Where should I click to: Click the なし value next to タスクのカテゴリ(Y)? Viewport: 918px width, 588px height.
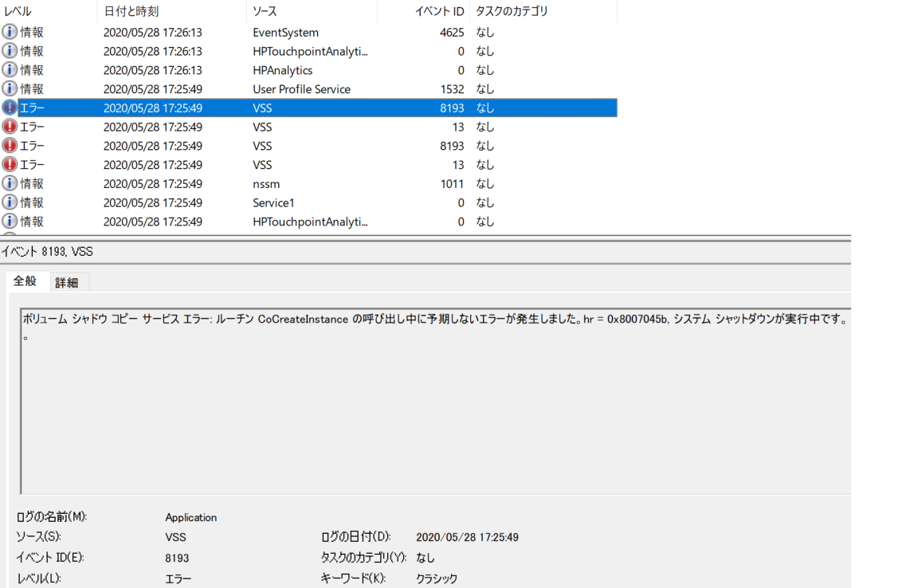click(x=425, y=558)
